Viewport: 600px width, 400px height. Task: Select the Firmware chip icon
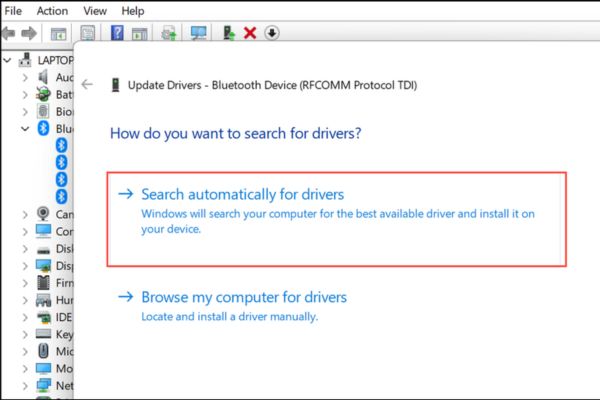coord(43,282)
